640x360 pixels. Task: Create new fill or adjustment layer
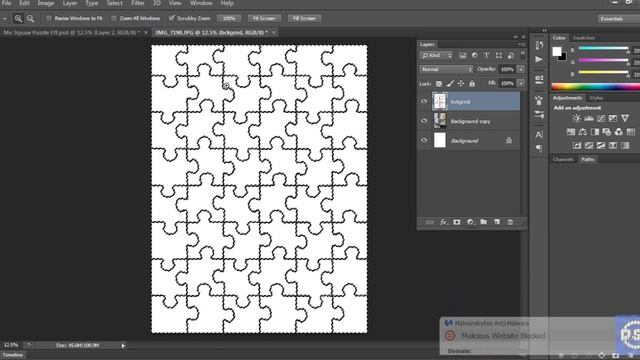click(470, 222)
